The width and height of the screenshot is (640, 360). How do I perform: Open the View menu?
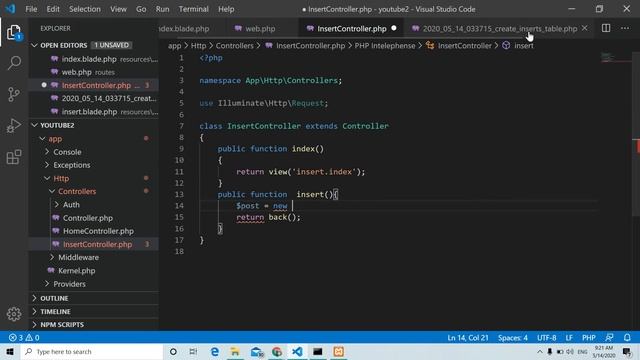click(118, 9)
